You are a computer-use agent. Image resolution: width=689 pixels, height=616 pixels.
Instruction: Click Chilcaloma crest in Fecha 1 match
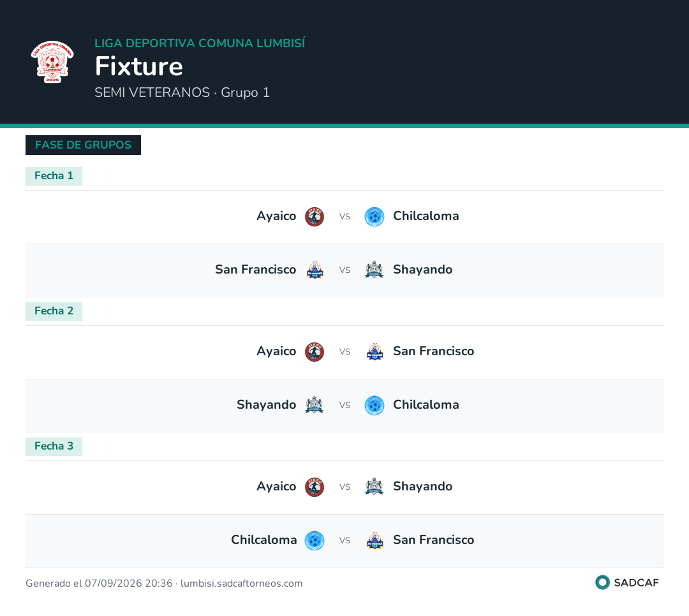pyautogui.click(x=374, y=217)
